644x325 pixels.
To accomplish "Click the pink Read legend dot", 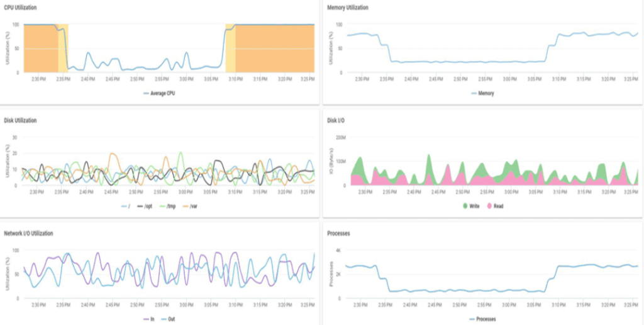I will point(489,206).
